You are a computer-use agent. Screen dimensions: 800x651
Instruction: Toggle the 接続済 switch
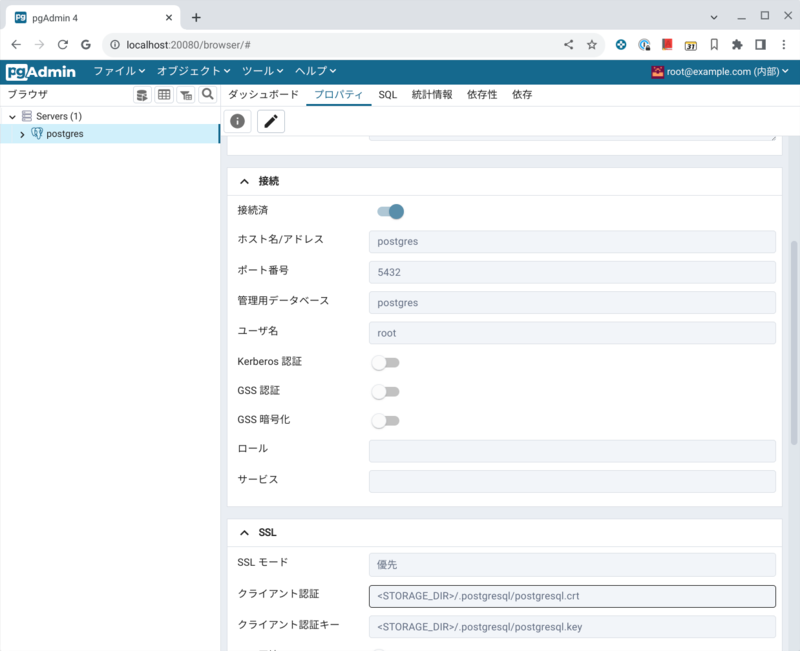(389, 211)
